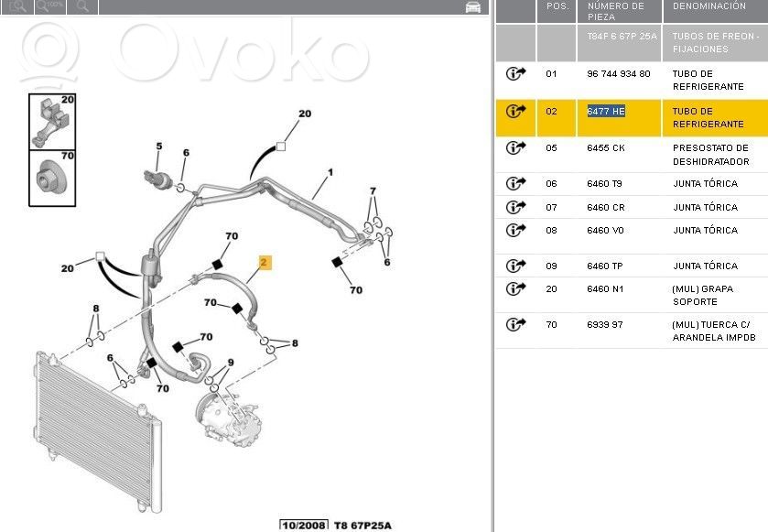
Task: Open the vehicle car icon in the toolbar
Action: [472, 7]
